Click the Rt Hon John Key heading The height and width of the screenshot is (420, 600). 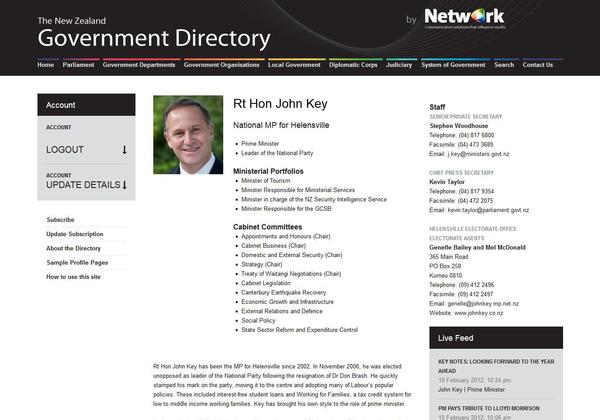coord(280,104)
